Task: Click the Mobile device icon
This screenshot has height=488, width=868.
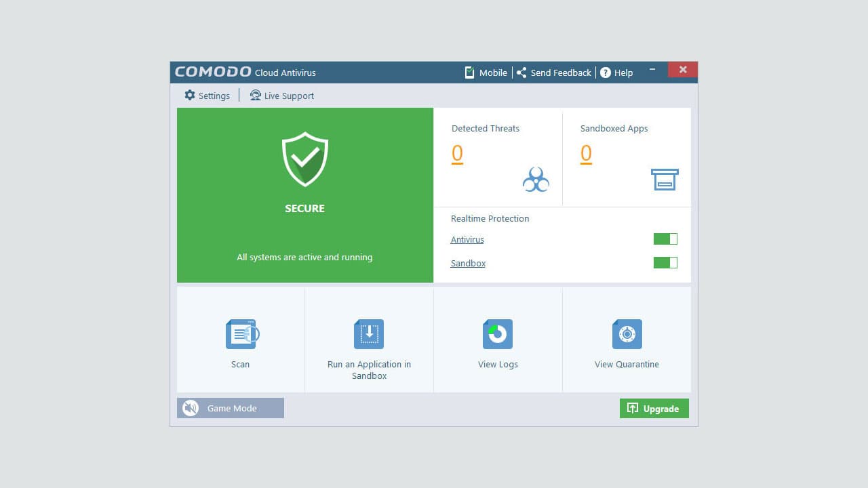Action: point(469,72)
